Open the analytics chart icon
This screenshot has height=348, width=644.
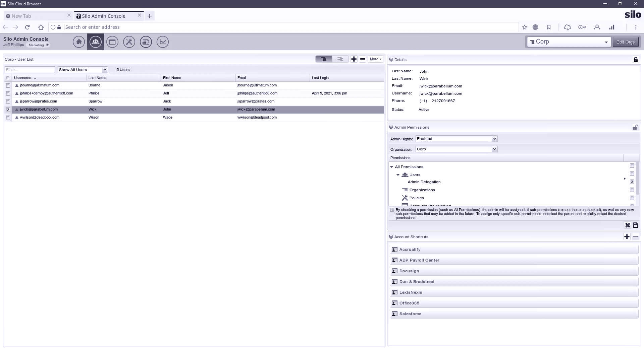click(x=163, y=42)
